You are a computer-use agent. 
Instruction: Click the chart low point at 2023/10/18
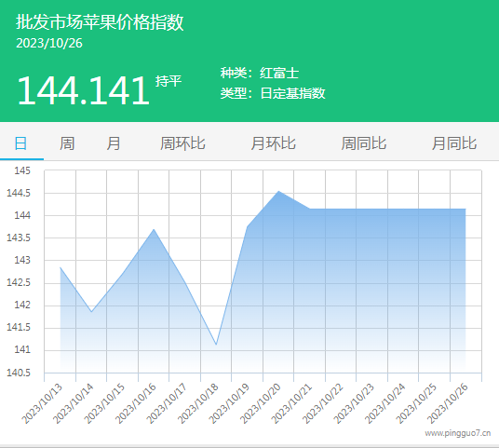(216, 345)
